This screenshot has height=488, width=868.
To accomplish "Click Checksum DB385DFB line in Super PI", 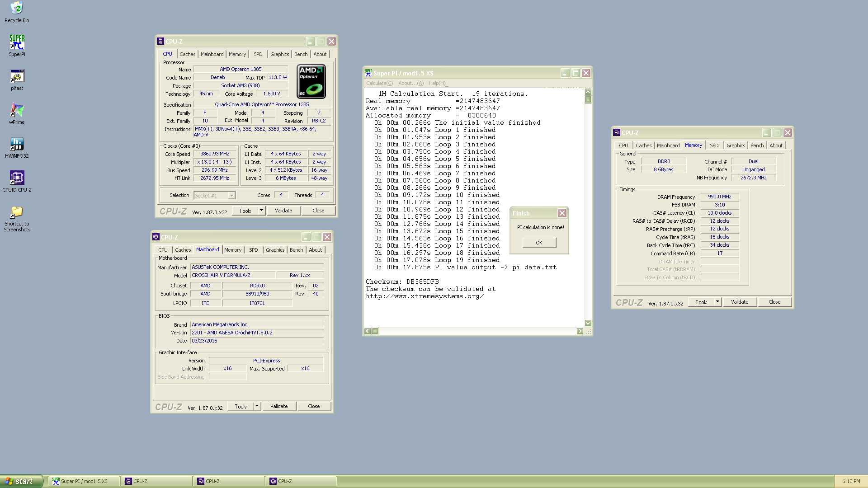I will (x=402, y=282).
